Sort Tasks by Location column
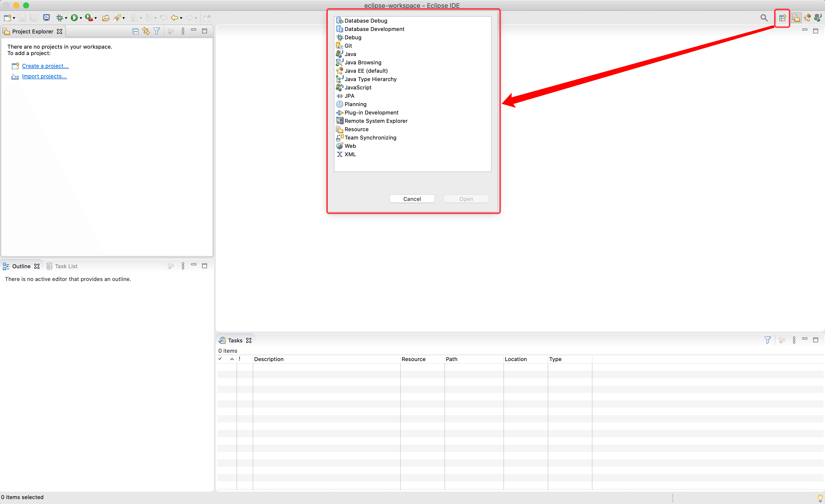 tap(526, 359)
